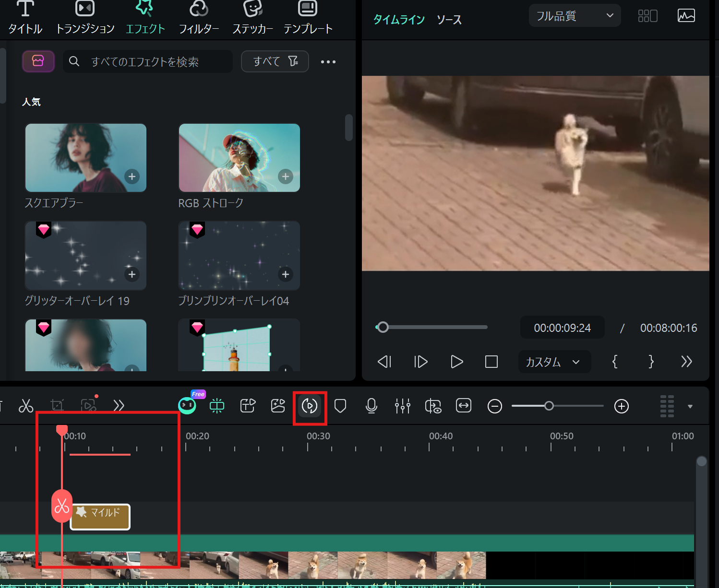
Task: Open the audio mixer icon
Action: click(x=402, y=406)
